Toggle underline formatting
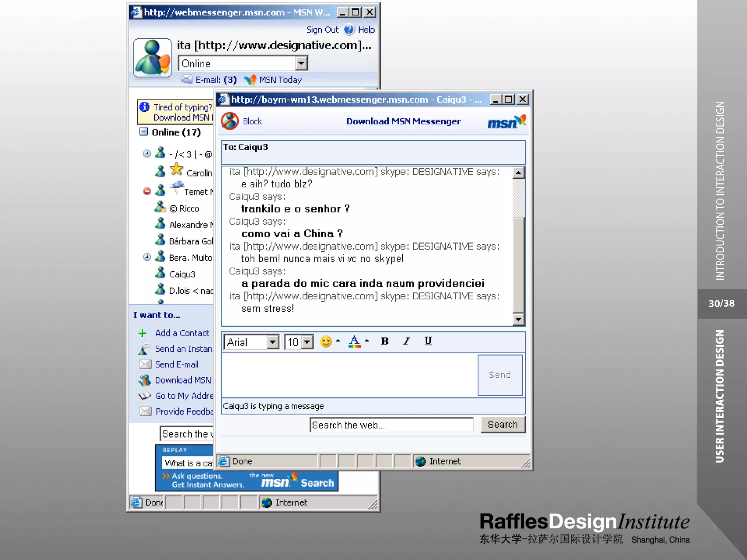The height and width of the screenshot is (560, 747). pos(428,341)
